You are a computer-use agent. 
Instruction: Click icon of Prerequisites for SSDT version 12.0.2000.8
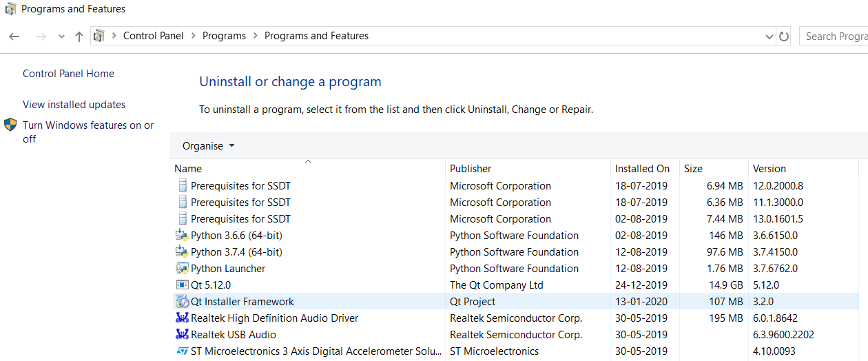point(182,186)
